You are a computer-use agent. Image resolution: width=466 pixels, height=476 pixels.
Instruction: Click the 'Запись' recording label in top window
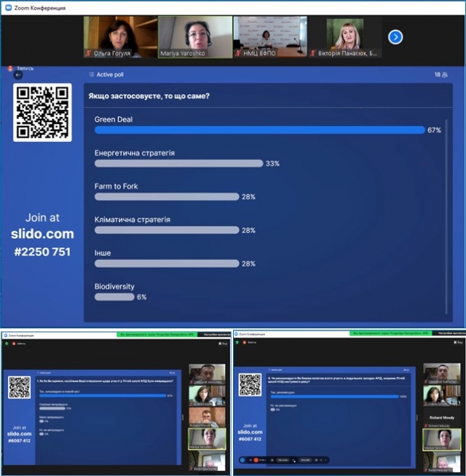tap(25, 68)
